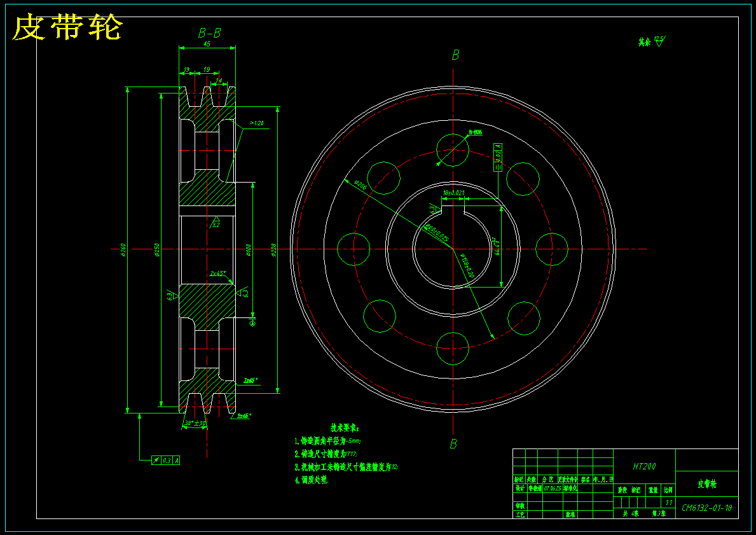Screen dimensions: 756x535
Task: Click the 设计 designer label cell
Action: [x=519, y=488]
